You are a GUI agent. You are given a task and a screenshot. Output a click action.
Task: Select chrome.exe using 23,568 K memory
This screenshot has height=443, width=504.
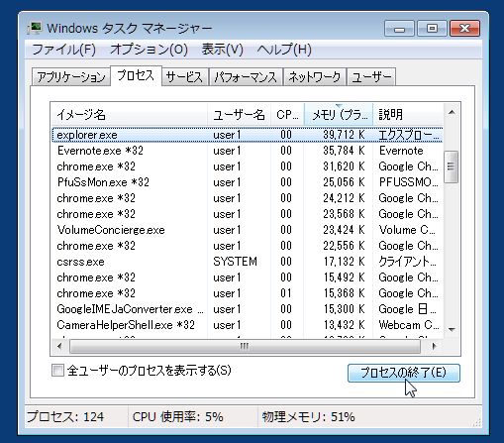coord(247,214)
